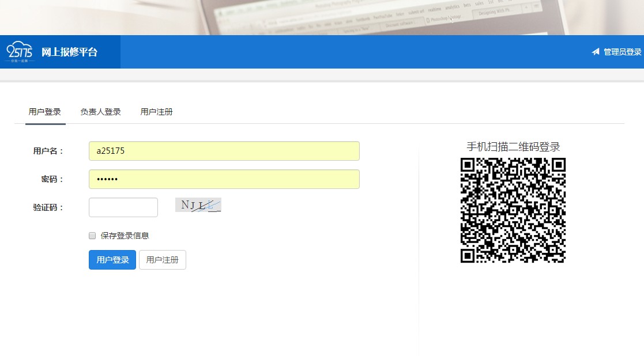Select the 用户登录 tab header
The width and height of the screenshot is (644, 356).
point(44,111)
